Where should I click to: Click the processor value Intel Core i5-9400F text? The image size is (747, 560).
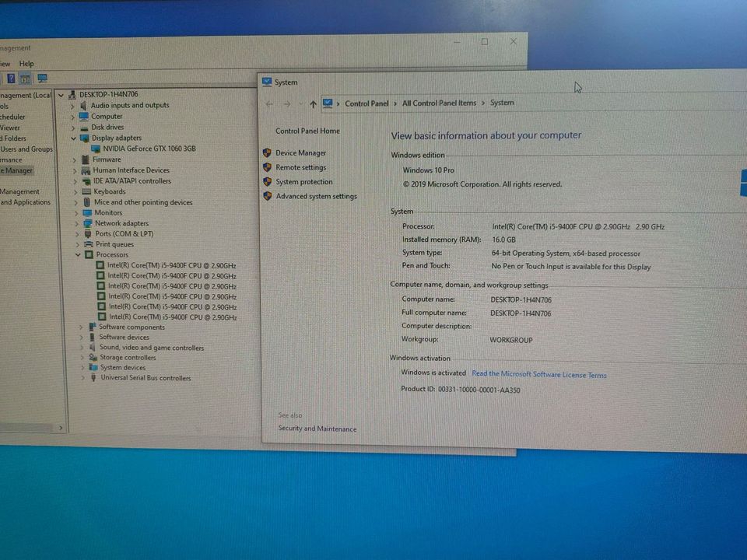tap(578, 226)
